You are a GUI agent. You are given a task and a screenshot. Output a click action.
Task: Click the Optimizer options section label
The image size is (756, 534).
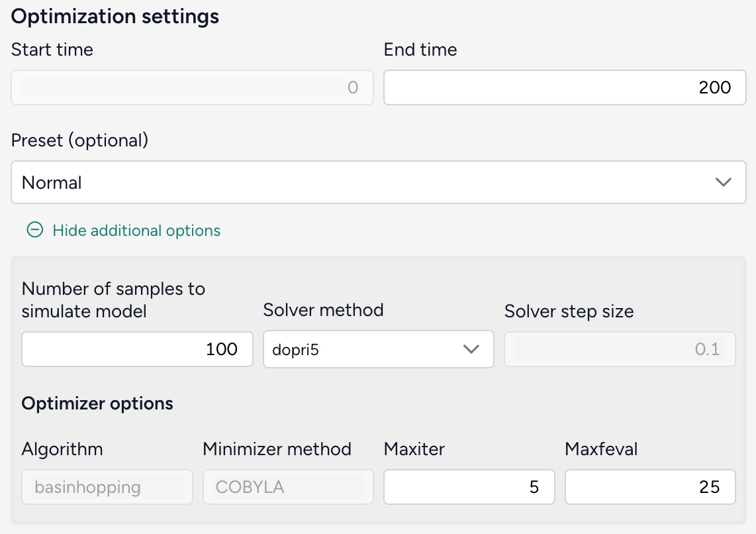pyautogui.click(x=97, y=403)
